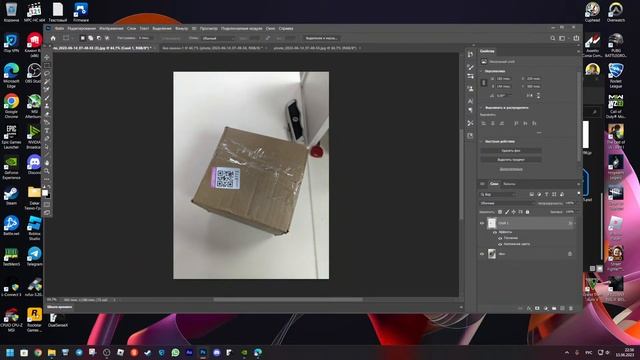640x360 pixels.
Task: Open Photoshop search magnifier icon
Action: 553,38
